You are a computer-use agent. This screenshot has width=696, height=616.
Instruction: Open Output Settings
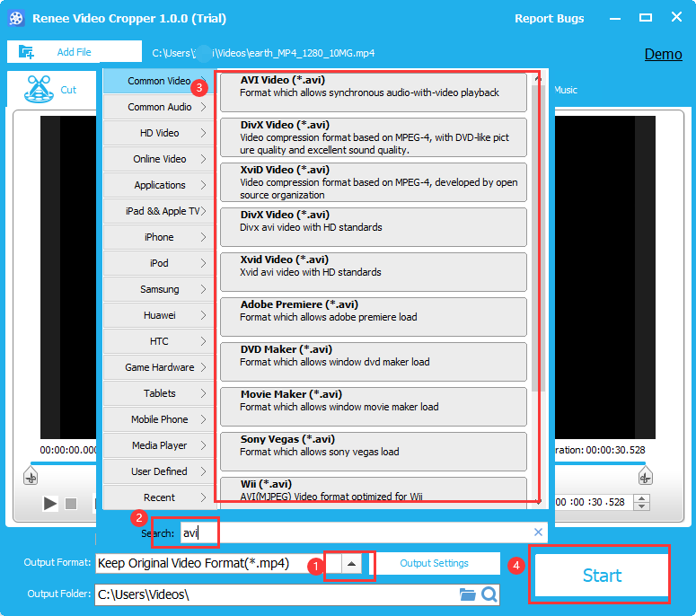tap(434, 564)
